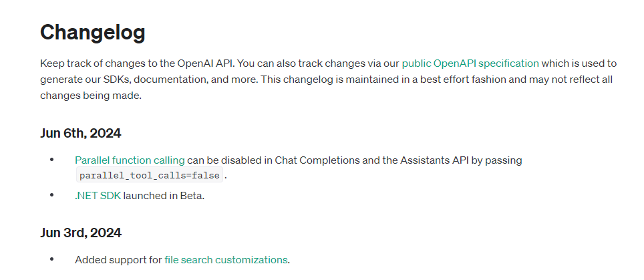Select the Jun 3rd, 2024 heading
The height and width of the screenshot is (280, 644).
tap(81, 233)
